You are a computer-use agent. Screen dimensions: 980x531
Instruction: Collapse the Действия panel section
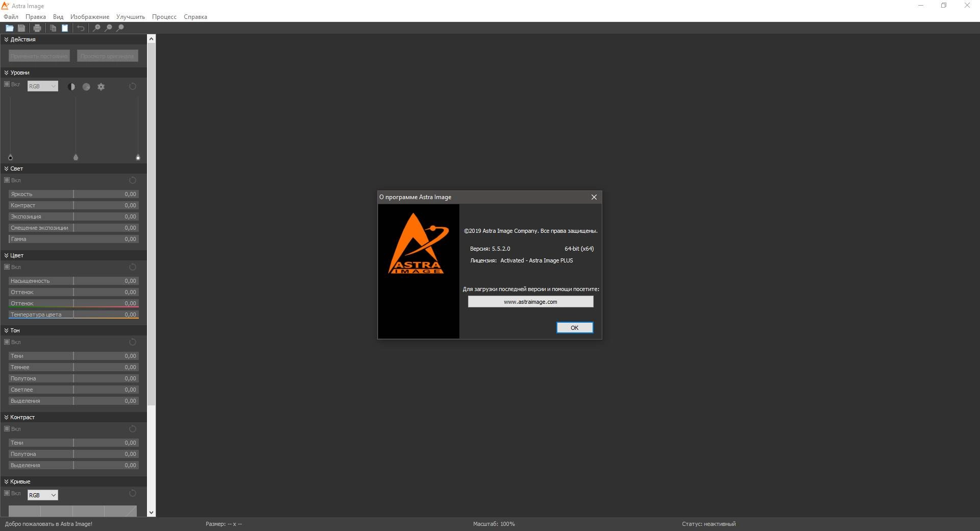click(x=6, y=39)
